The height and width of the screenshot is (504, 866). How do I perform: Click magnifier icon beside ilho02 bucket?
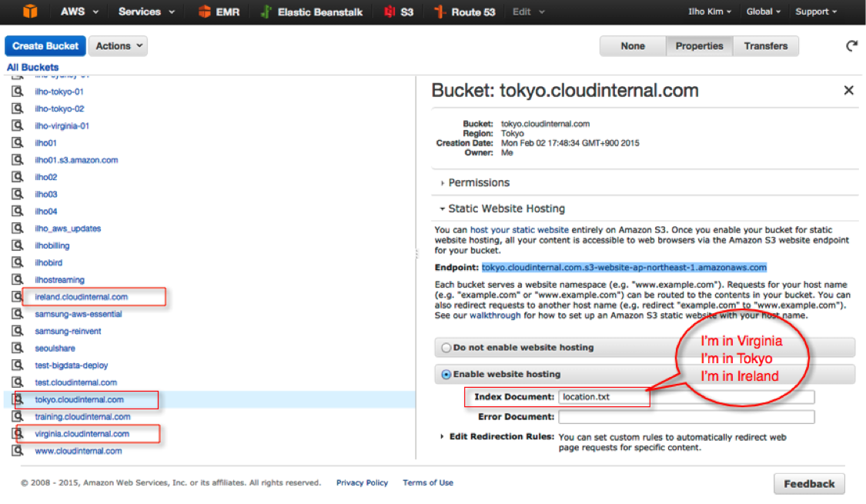coord(18,177)
